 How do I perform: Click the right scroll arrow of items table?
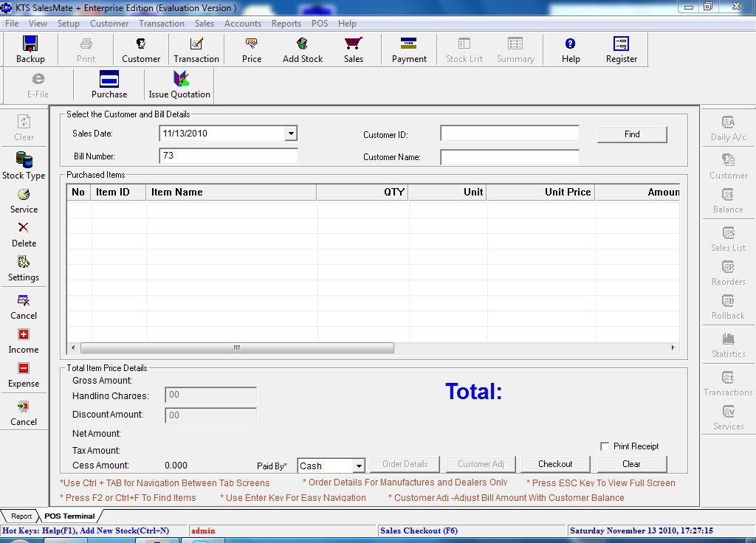673,347
